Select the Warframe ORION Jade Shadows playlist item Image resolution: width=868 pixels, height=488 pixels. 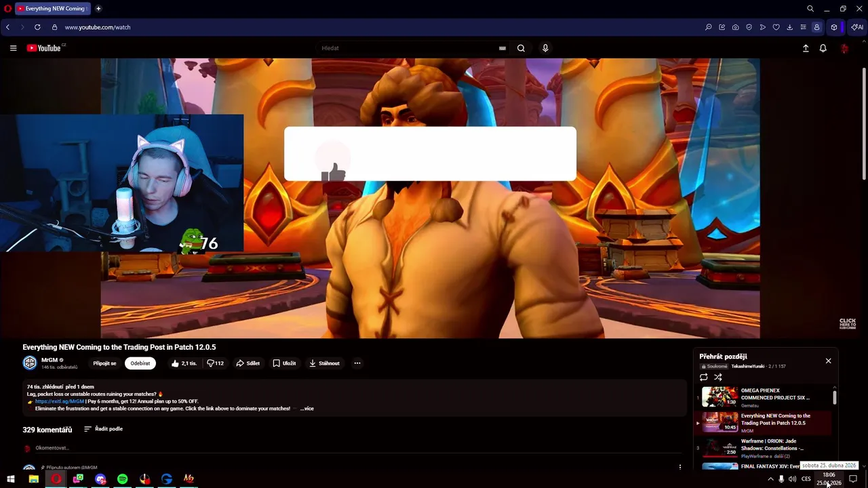coord(764,448)
